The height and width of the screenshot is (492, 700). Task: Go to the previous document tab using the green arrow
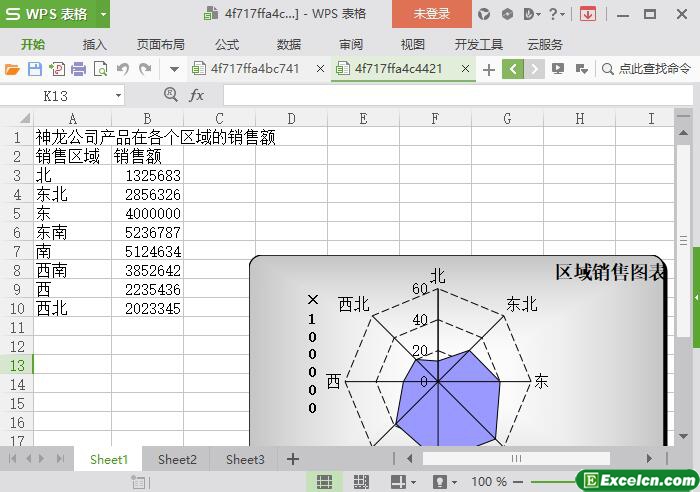pos(513,69)
